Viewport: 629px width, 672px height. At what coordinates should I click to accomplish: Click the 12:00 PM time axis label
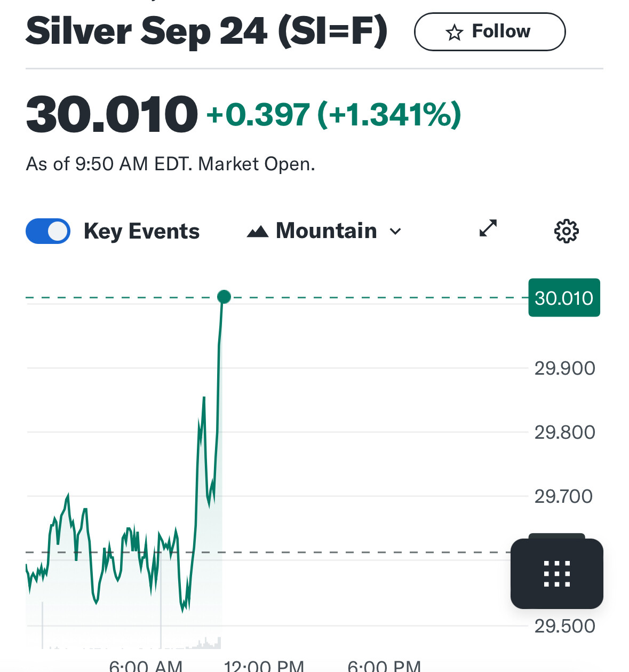pos(264,666)
